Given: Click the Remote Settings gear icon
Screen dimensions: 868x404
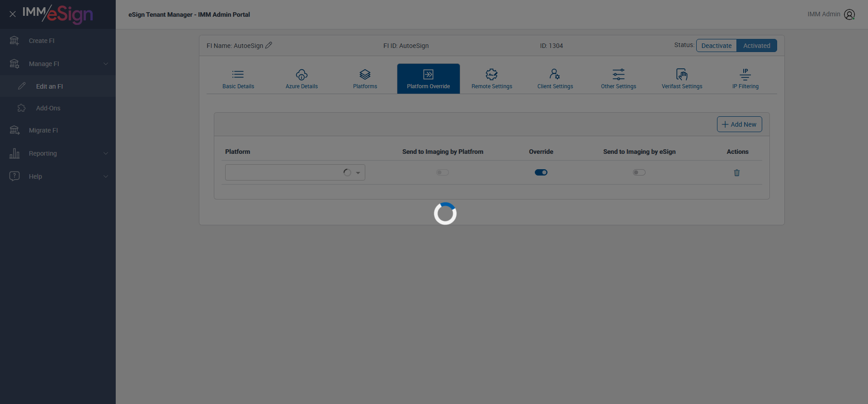Looking at the screenshot, I should pyautogui.click(x=491, y=74).
